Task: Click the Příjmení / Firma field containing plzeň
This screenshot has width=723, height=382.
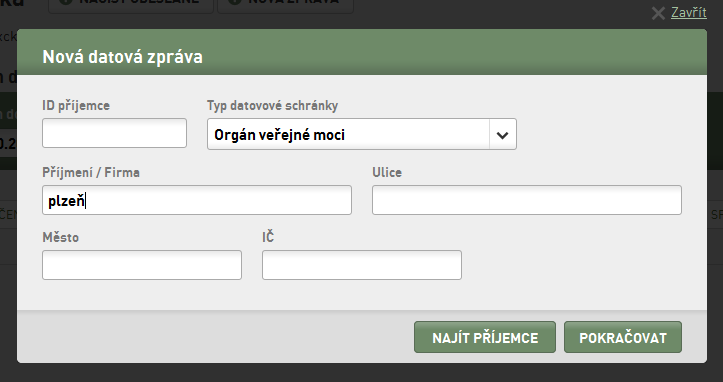Action: (197, 200)
